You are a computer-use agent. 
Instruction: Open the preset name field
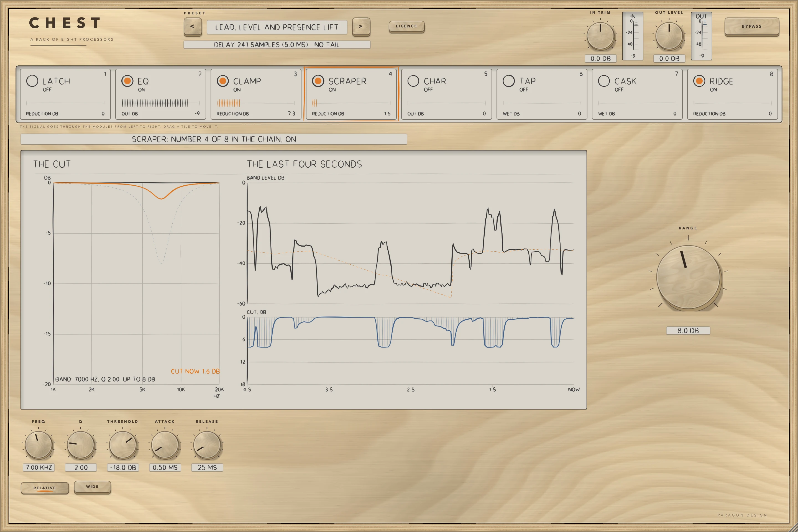pos(277,27)
